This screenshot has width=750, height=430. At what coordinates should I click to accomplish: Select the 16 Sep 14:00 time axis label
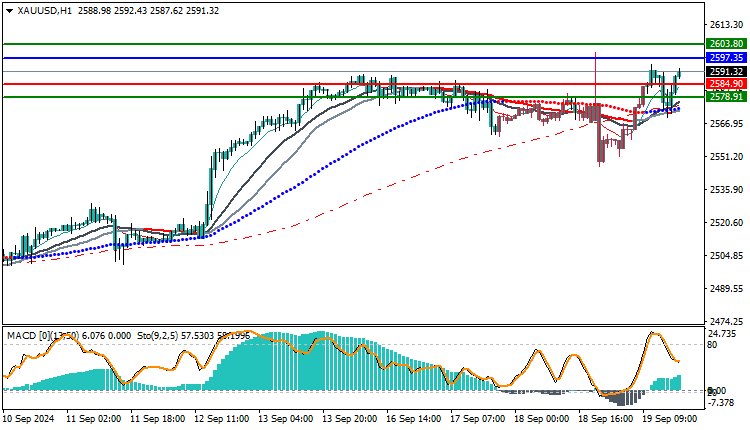(414, 419)
